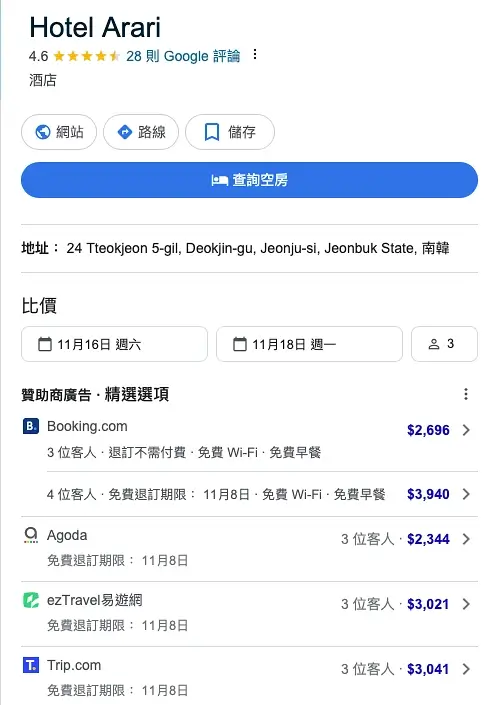
Task: Open chevron for Booking.com $2,696 offer
Action: [466, 430]
